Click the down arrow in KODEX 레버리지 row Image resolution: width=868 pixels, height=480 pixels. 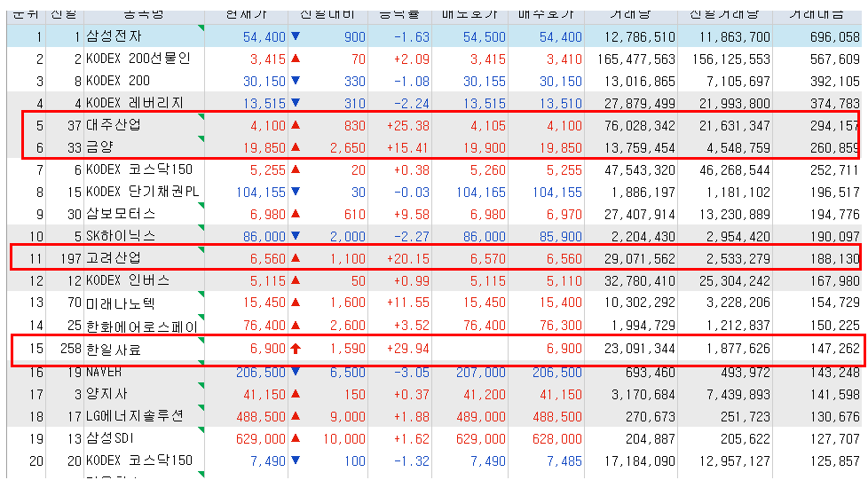coord(296,103)
